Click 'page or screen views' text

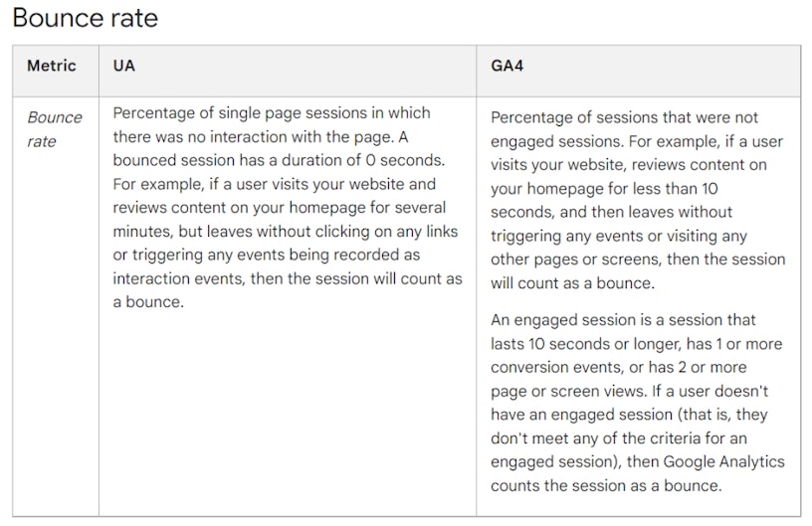pyautogui.click(x=563, y=391)
